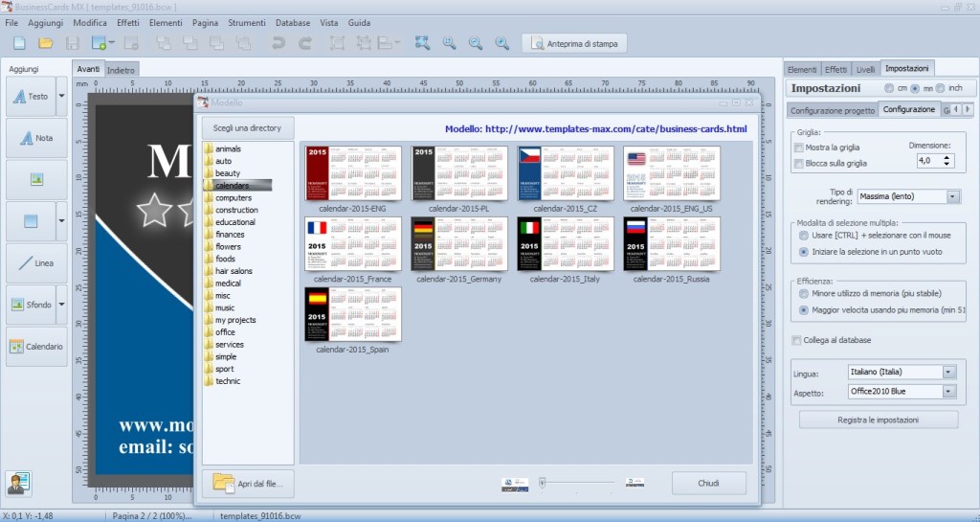
Task: Open the Strumenti menu
Action: tap(246, 22)
